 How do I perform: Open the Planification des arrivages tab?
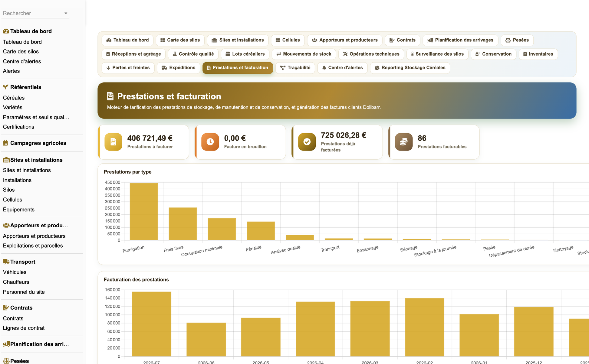tap(460, 40)
